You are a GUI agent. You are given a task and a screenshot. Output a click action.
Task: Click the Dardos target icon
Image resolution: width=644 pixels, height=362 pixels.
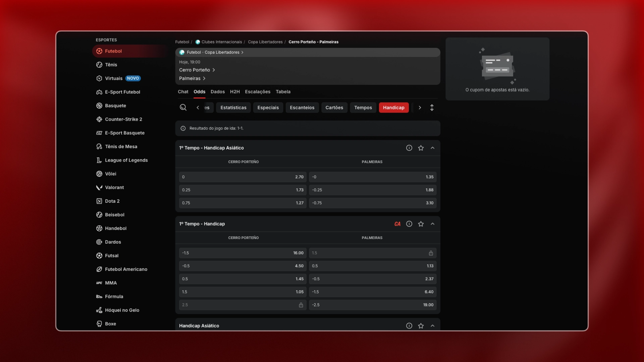coord(99,242)
